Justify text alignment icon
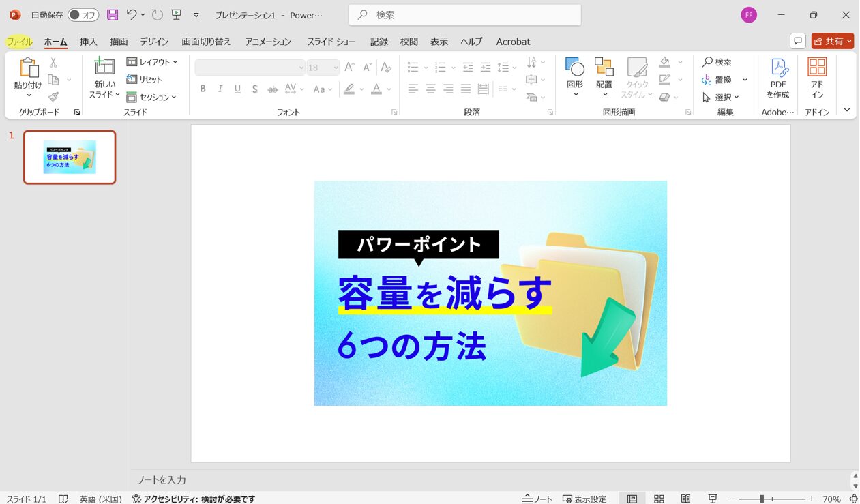 click(x=466, y=89)
